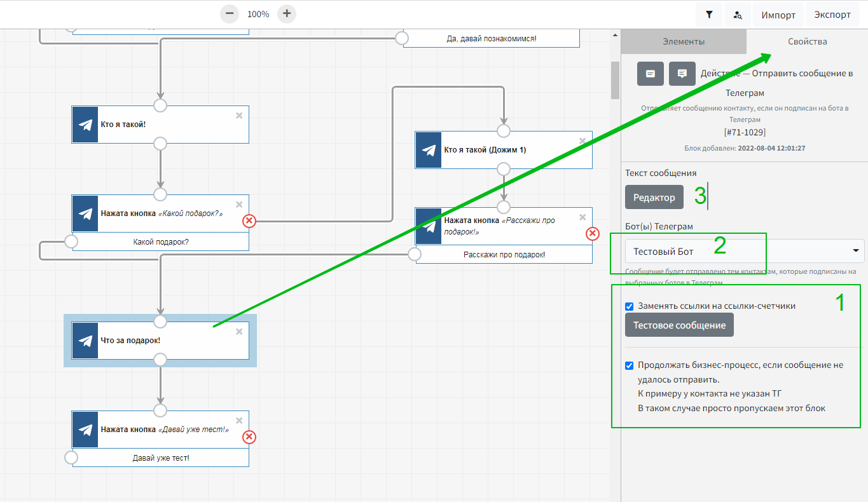
Task: Click the 'Экспорт' button
Action: click(x=832, y=15)
